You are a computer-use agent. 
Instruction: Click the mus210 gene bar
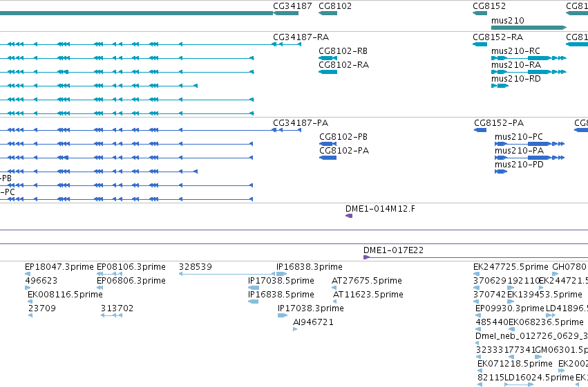(x=529, y=28)
